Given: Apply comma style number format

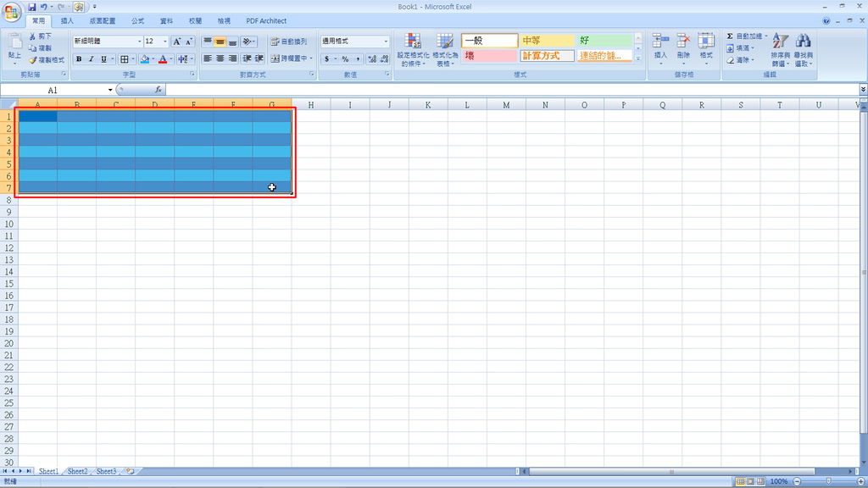Looking at the screenshot, I should point(358,58).
